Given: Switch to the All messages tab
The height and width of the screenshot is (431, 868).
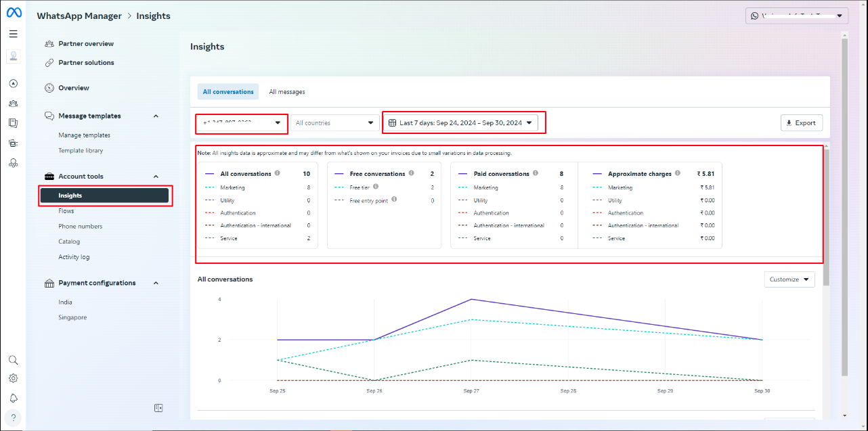Looking at the screenshot, I should 287,92.
